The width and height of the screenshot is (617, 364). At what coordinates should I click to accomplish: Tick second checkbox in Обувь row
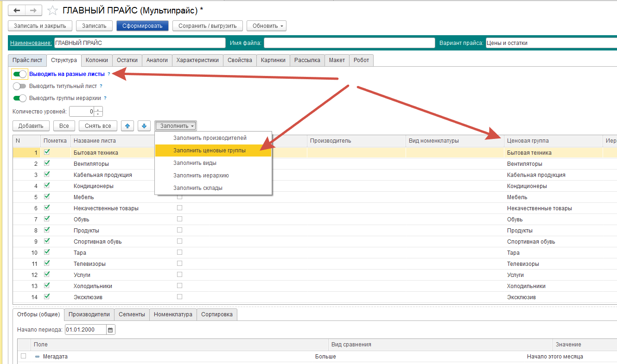pyautogui.click(x=179, y=219)
